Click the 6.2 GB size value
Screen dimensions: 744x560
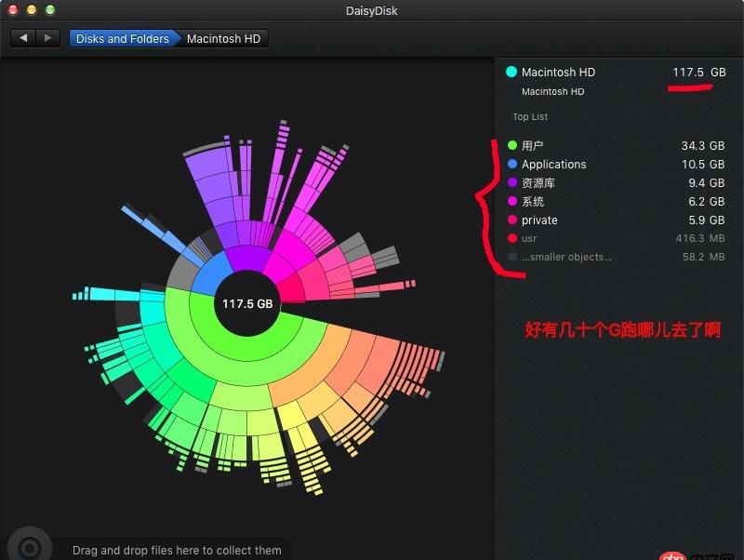point(707,201)
